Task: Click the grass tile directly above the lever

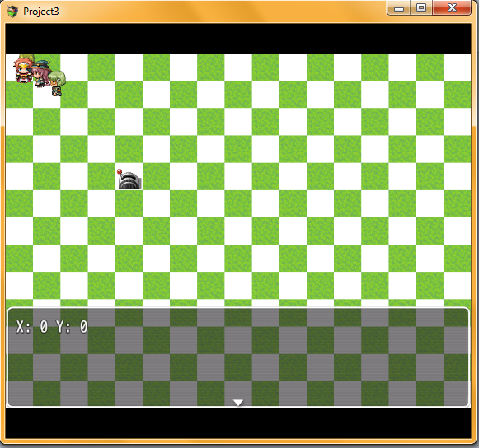Action: click(x=129, y=149)
